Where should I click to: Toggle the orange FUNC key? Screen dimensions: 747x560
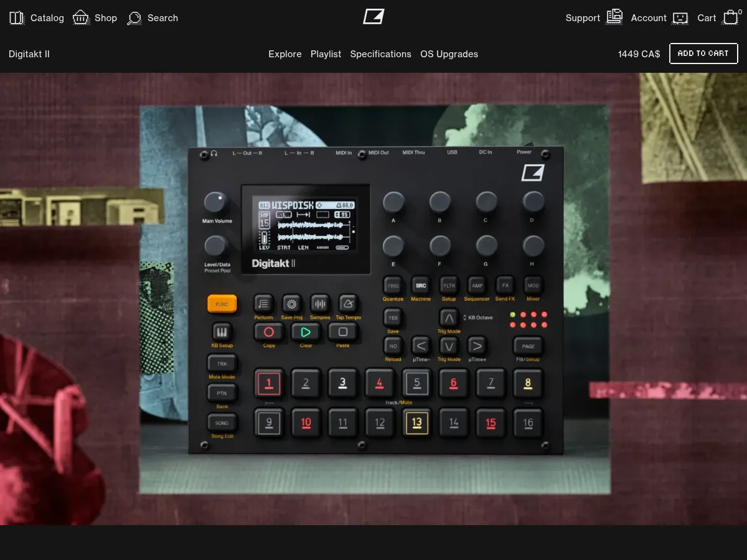[222, 304]
